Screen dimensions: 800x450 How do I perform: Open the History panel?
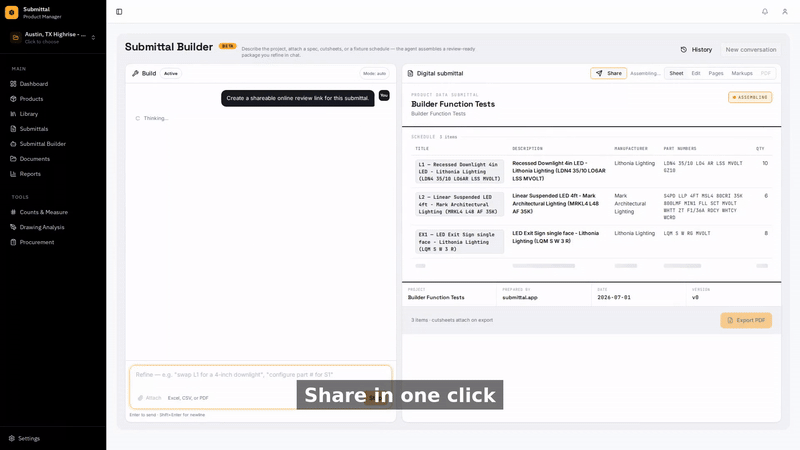click(x=696, y=49)
